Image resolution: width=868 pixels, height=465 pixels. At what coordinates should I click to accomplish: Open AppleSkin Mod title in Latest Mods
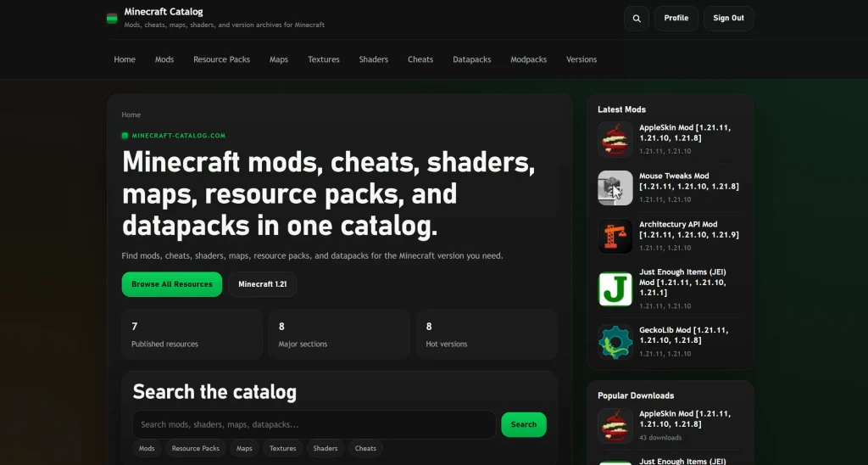point(685,132)
